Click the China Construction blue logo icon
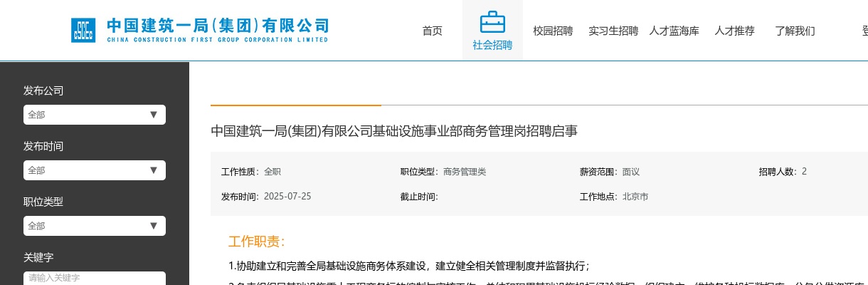The image size is (868, 285). [83, 30]
